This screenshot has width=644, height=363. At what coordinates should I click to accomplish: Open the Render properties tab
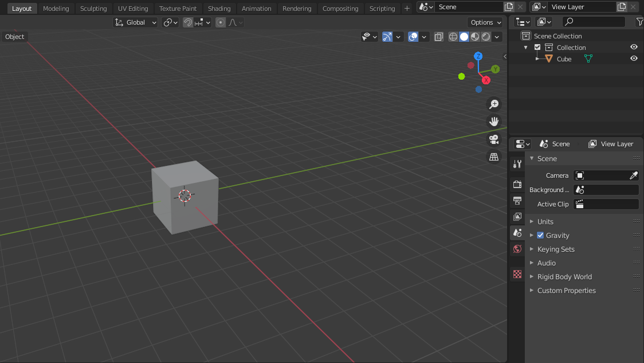(x=517, y=184)
